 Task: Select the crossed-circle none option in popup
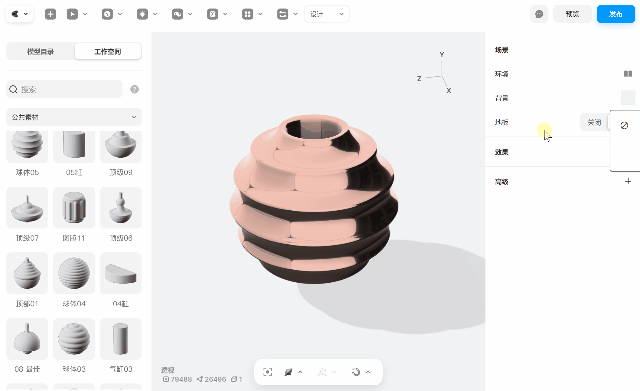[624, 125]
